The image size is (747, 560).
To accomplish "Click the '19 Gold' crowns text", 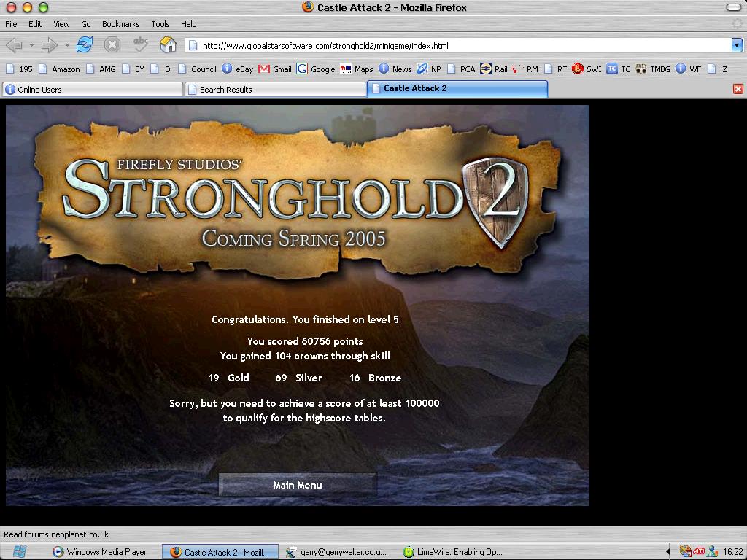I will tap(228, 378).
